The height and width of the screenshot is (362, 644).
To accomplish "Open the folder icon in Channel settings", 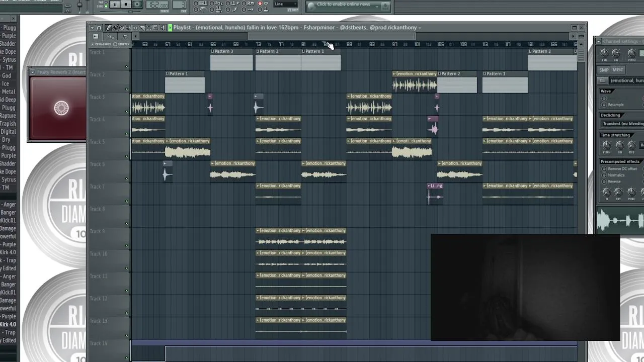I will coord(603,80).
